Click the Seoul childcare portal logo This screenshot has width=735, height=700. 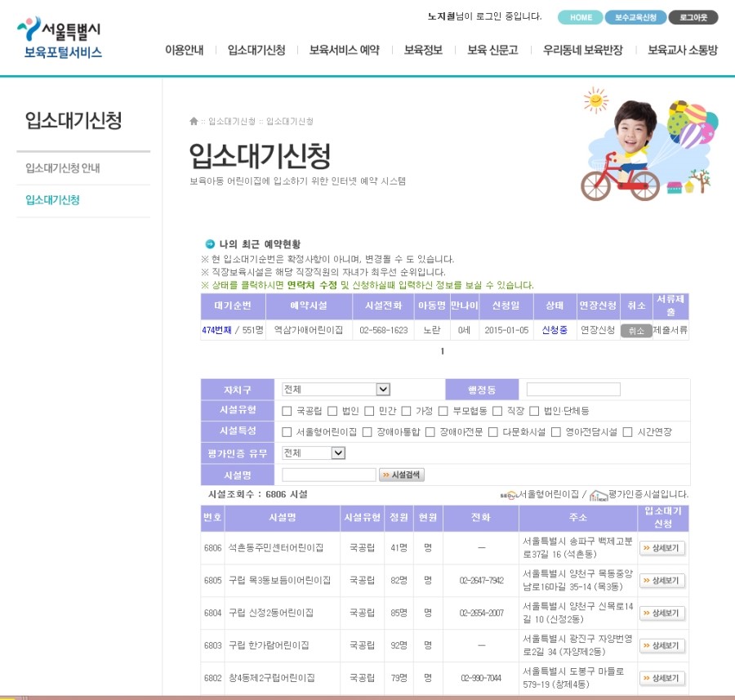click(60, 39)
